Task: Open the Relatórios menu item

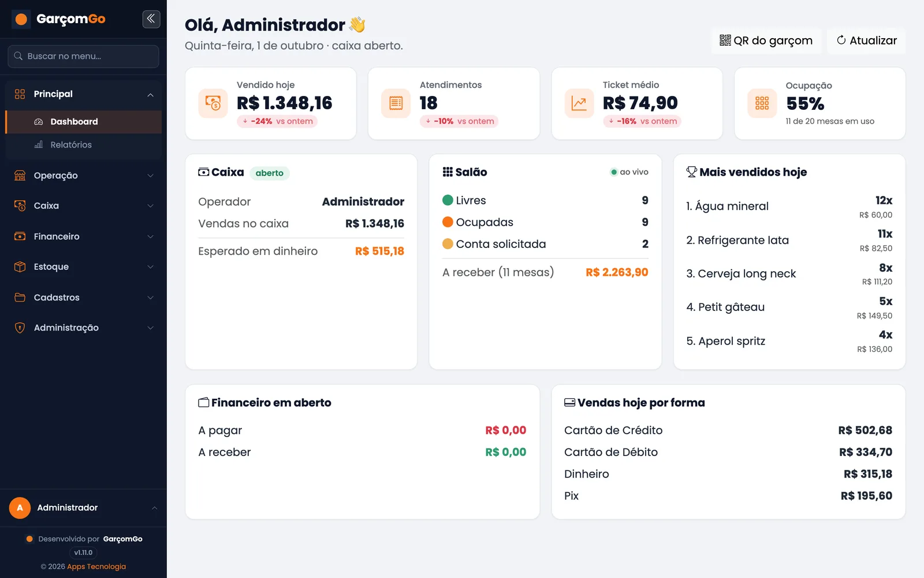Action: [x=84, y=145]
